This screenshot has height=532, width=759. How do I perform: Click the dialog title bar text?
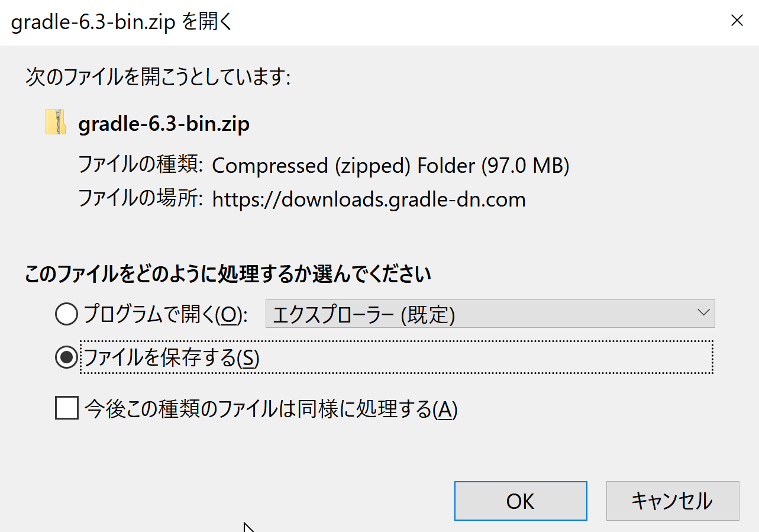click(121, 22)
